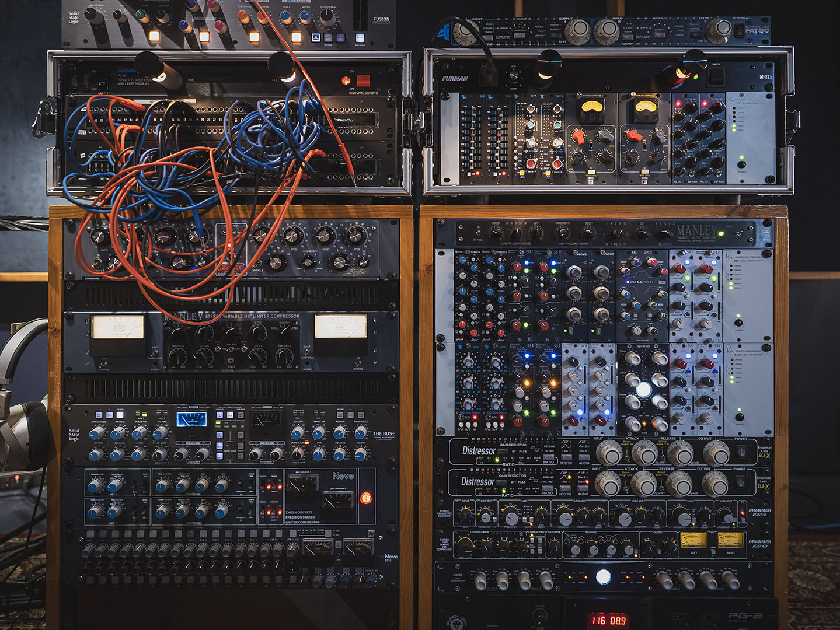Flip the top Distressor power switch
This screenshot has height=630, width=840.
(x=742, y=452)
